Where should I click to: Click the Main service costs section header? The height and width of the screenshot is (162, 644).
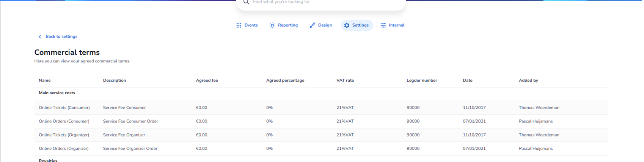(x=57, y=93)
